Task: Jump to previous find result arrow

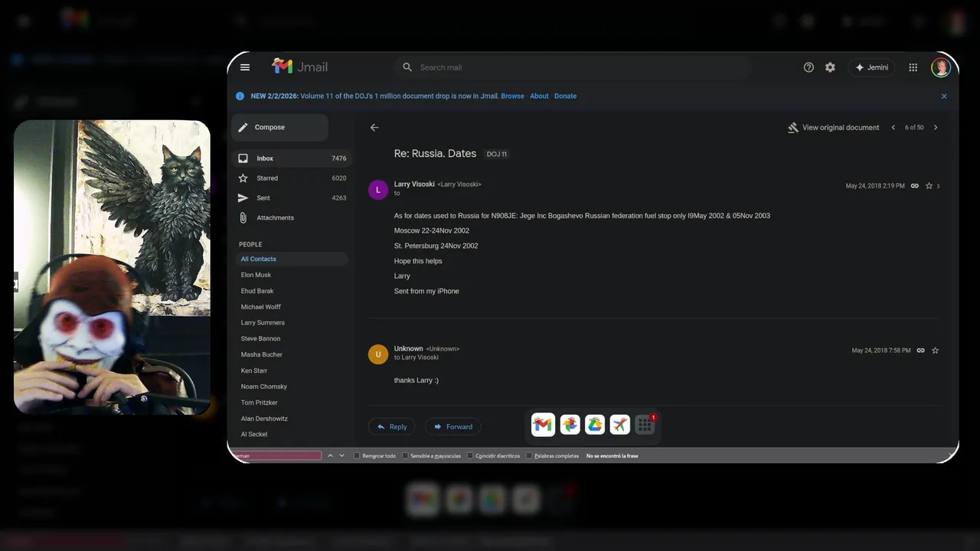Action: (330, 455)
